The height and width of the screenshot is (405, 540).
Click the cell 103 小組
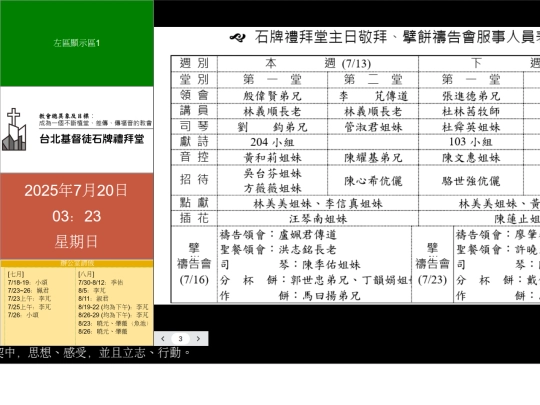pos(471,142)
